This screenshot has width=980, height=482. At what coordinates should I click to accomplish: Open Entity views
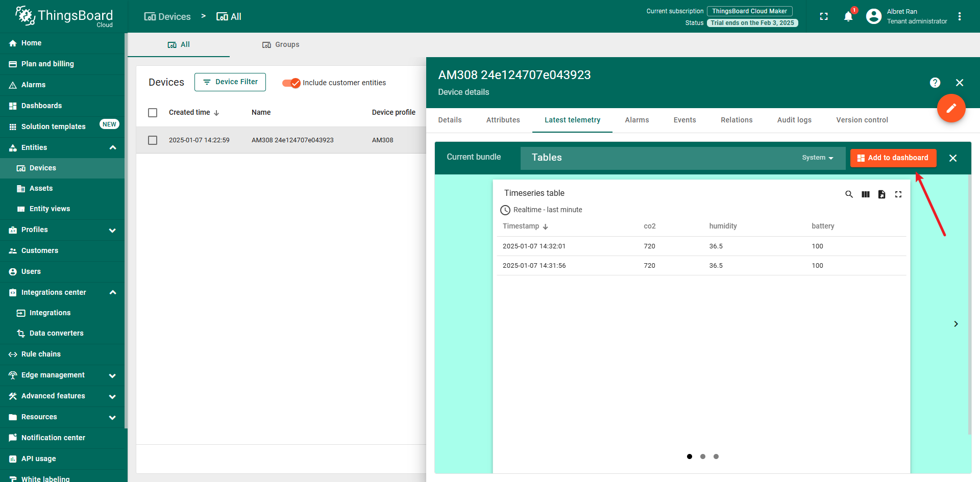62,209
